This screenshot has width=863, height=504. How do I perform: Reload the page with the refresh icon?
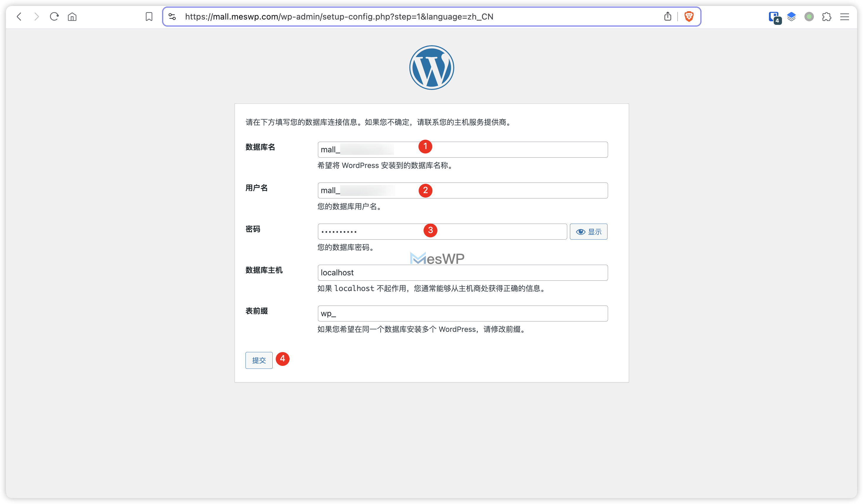click(54, 17)
